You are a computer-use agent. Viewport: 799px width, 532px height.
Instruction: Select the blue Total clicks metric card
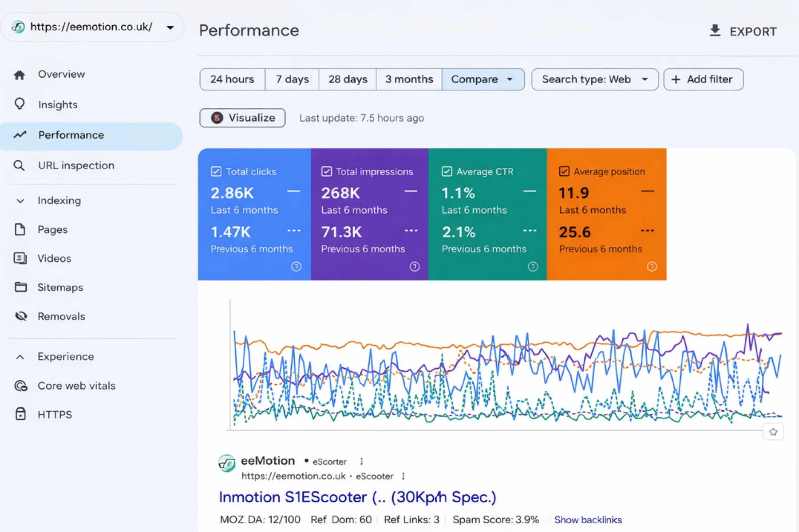click(x=254, y=214)
